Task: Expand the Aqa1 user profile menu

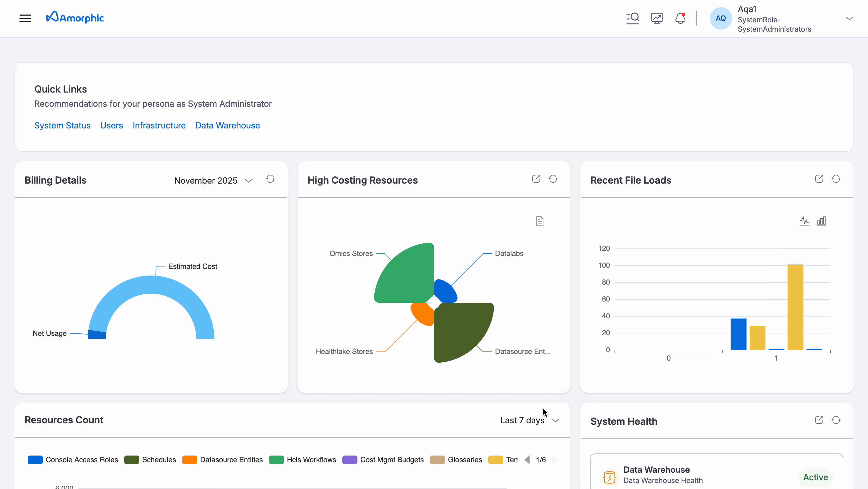Action: (849, 18)
